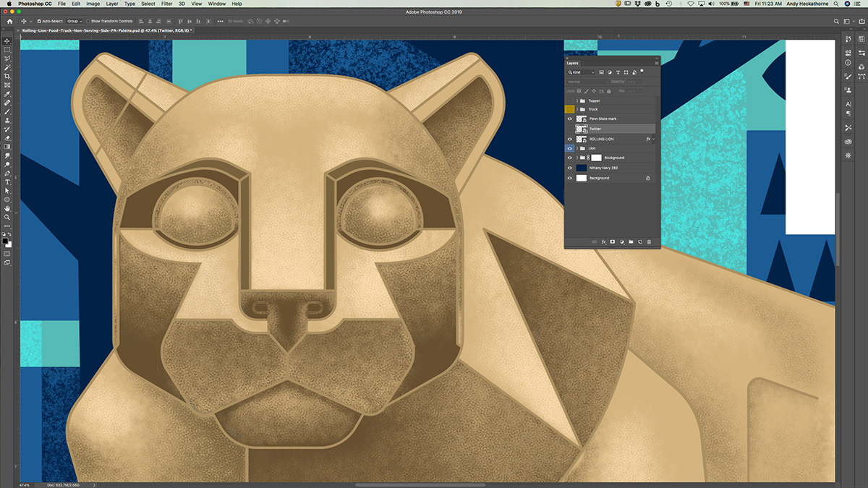
Task: Expand ROLLING LION layer effects
Action: (654, 139)
